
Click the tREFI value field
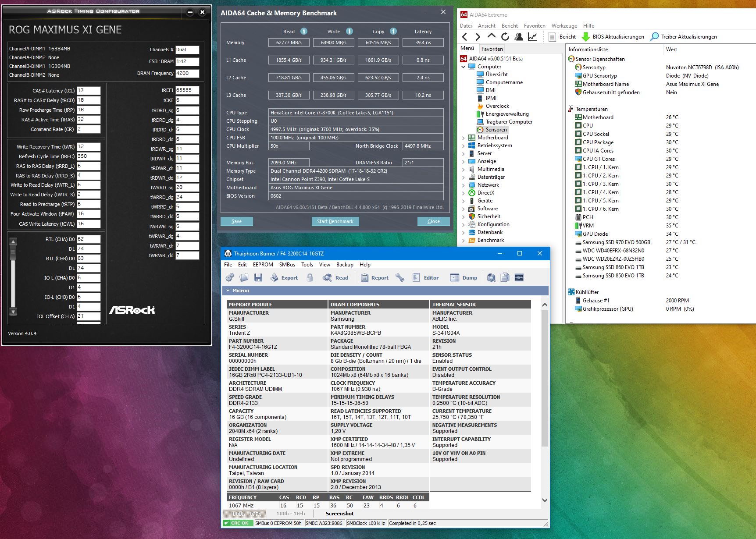pos(187,90)
